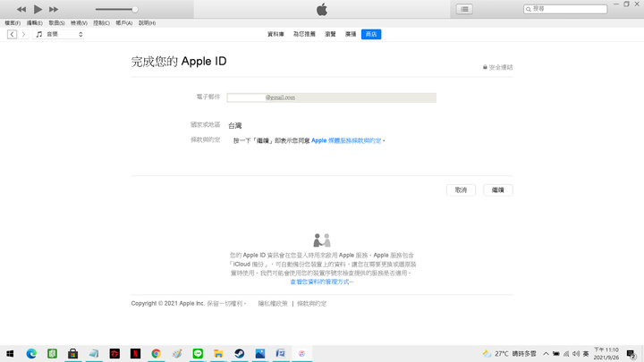Go back with the left arrow
The image size is (644, 362).
coord(12,35)
